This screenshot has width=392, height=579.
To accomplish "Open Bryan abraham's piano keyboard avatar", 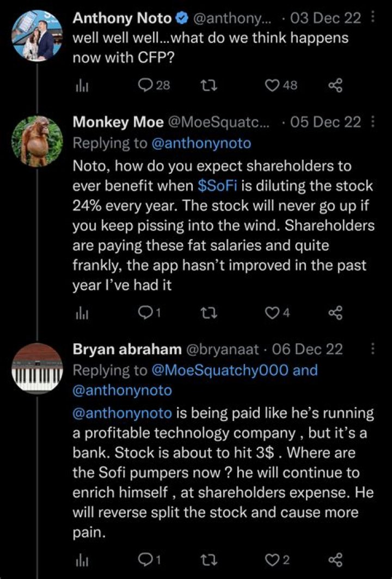I will click(x=37, y=368).
